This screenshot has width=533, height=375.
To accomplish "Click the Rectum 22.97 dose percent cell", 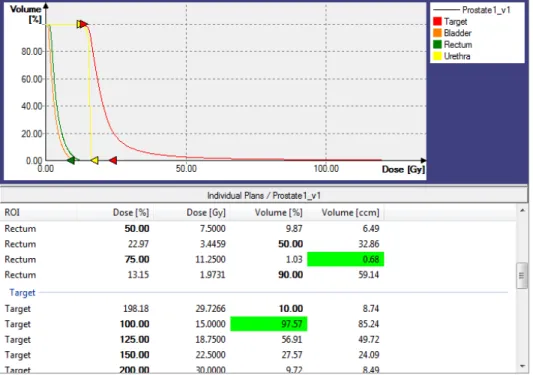I will pyautogui.click(x=138, y=244).
